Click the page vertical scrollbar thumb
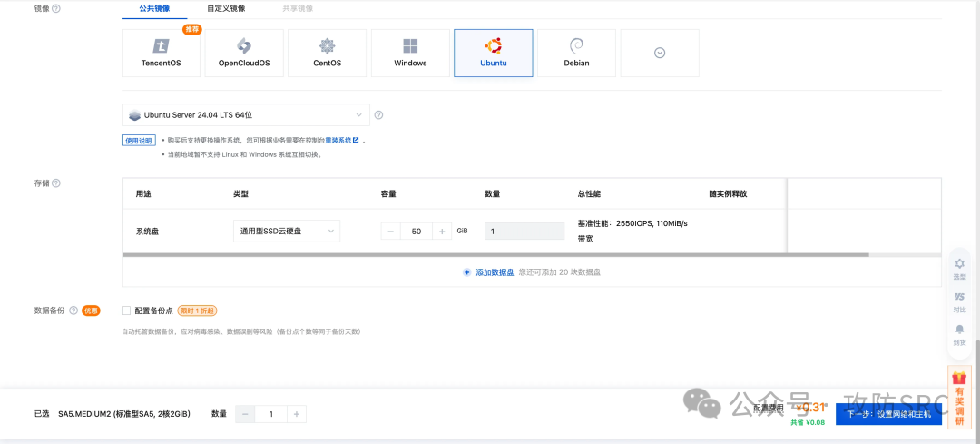Image resolution: width=980 pixels, height=444 pixels. [977, 391]
